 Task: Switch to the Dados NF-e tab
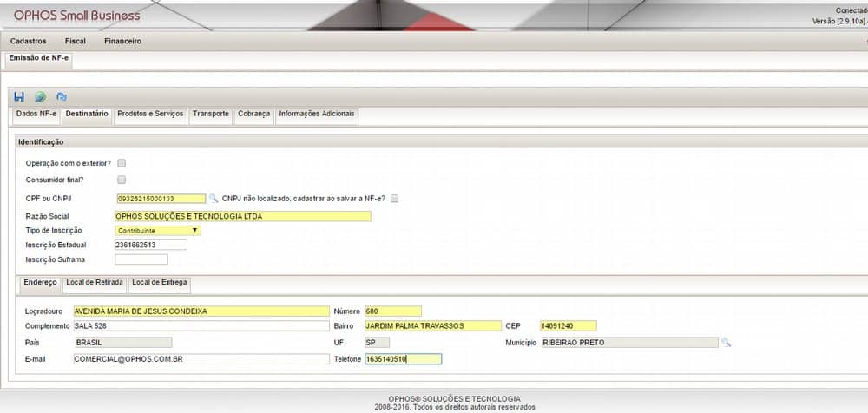pyautogui.click(x=36, y=115)
